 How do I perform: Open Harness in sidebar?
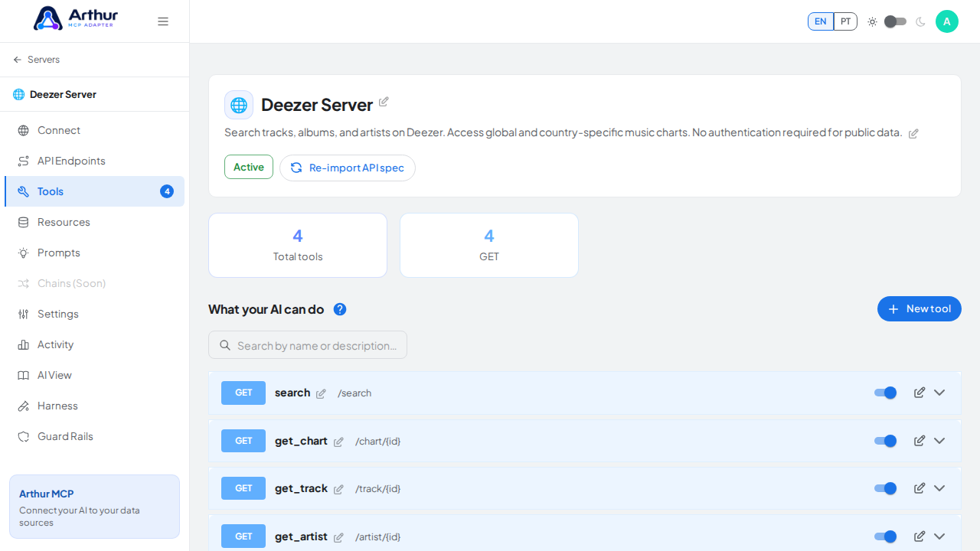click(x=94, y=406)
